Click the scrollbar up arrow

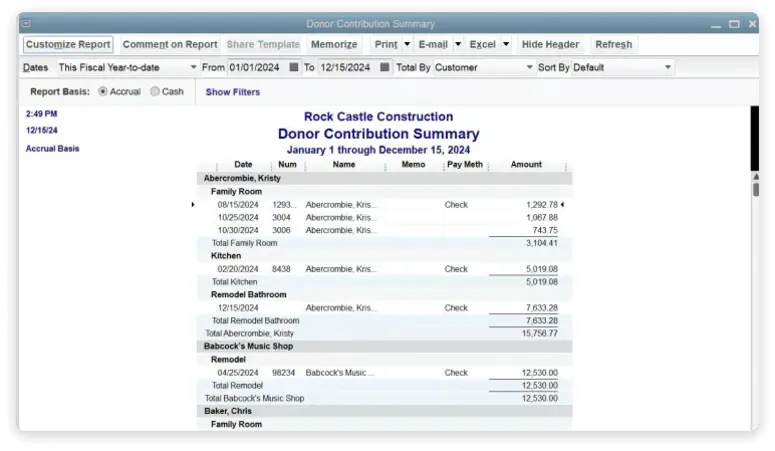tap(756, 177)
